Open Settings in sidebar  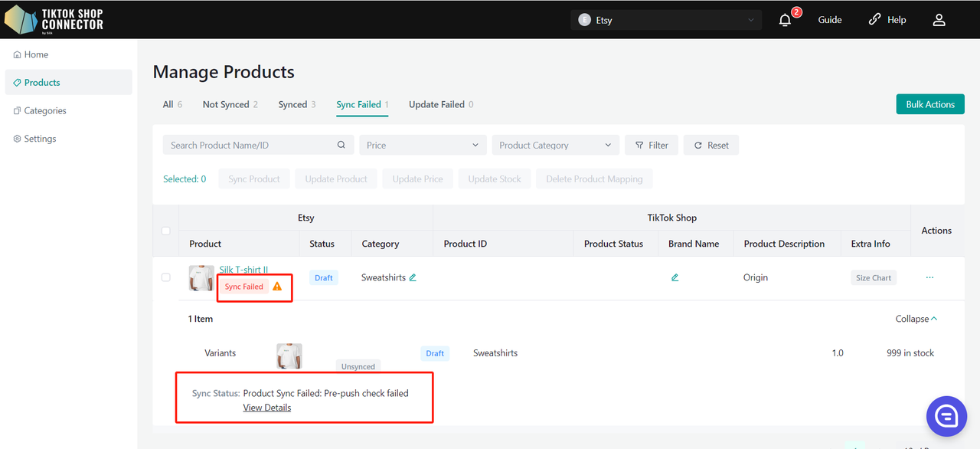tap(68, 139)
